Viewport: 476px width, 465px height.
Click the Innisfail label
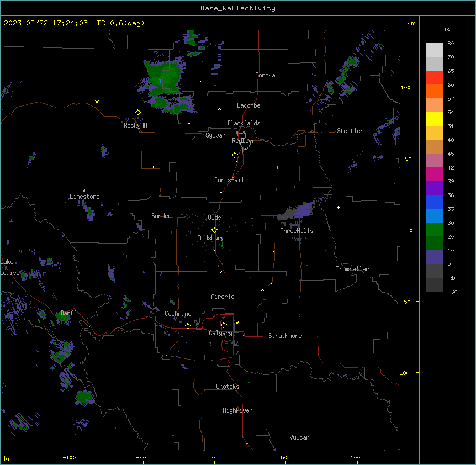(229, 180)
